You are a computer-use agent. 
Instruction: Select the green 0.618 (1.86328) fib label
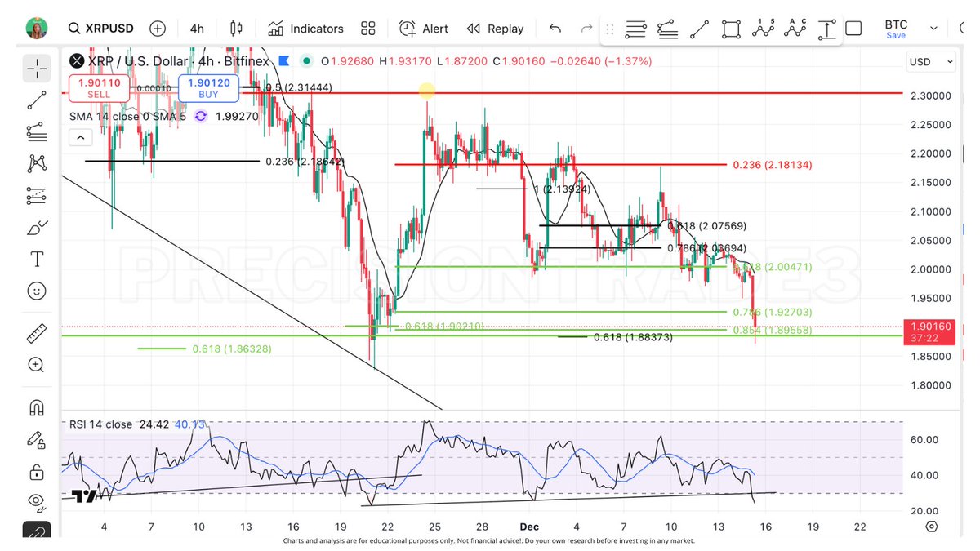[232, 349]
